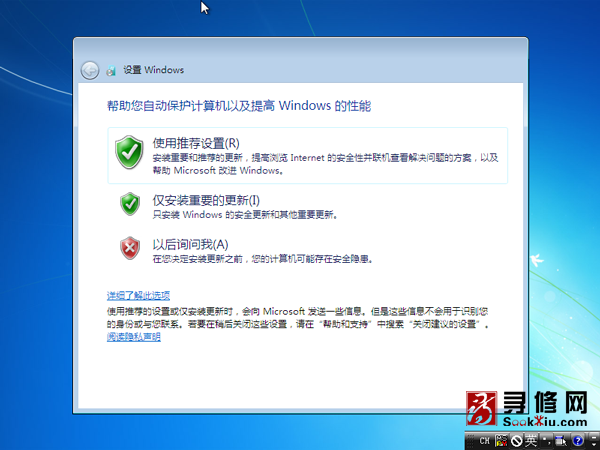The width and height of the screenshot is (600, 450).
Task: Open the language bar tool menu icon
Action: click(562, 441)
